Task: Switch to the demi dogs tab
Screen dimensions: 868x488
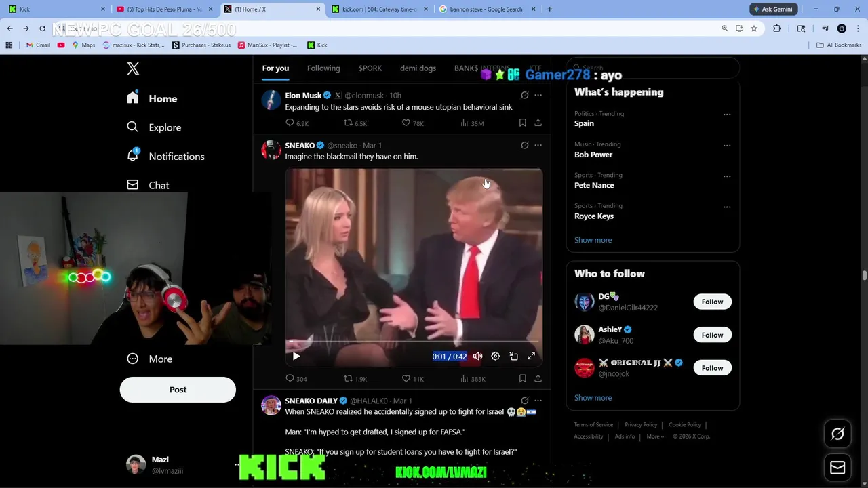Action: coord(418,68)
